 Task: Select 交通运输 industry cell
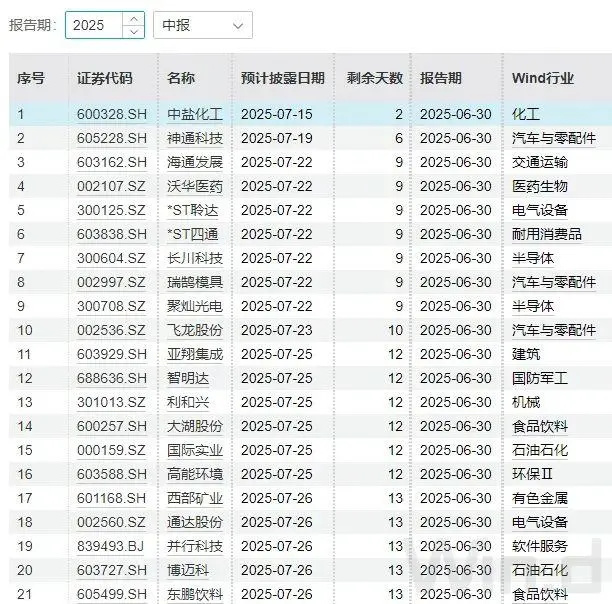point(540,162)
